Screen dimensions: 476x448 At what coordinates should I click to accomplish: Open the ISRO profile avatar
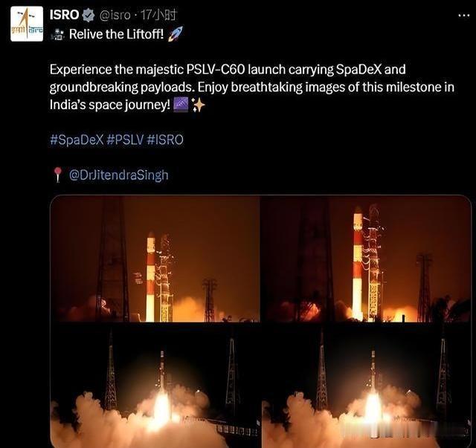tap(27, 24)
